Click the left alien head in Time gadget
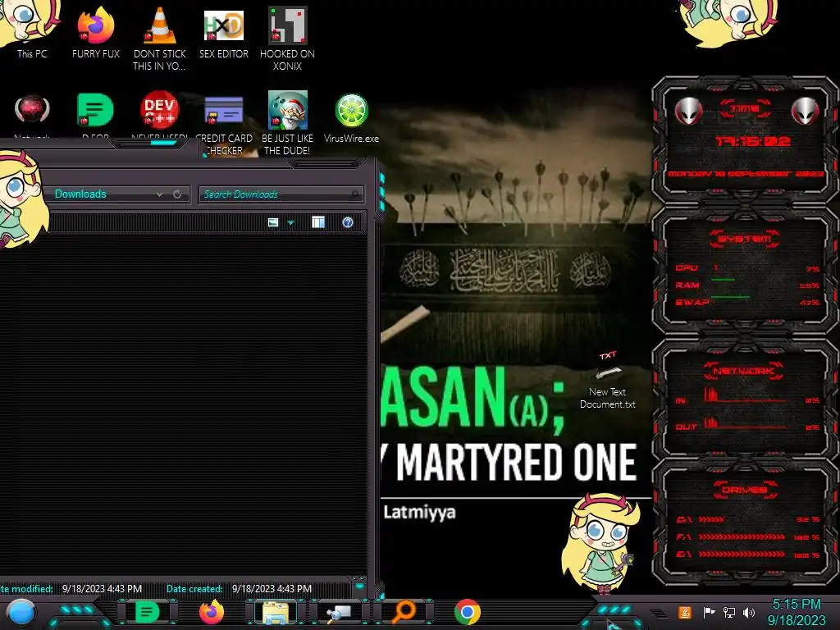This screenshot has width=840, height=630. [688, 112]
